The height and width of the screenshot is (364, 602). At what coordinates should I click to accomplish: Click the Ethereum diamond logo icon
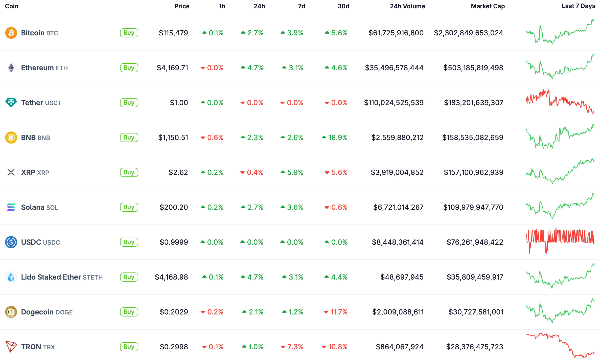(11, 68)
